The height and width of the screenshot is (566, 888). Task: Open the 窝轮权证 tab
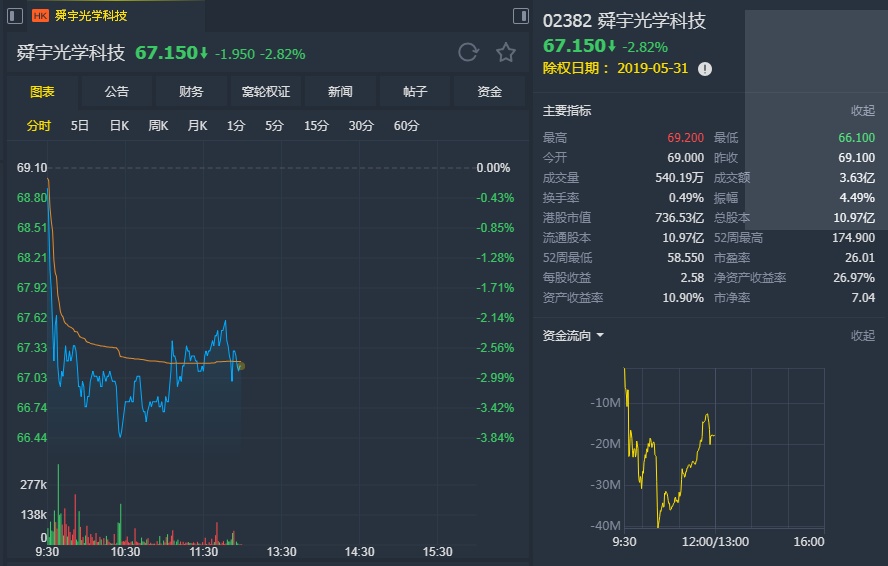tap(266, 92)
